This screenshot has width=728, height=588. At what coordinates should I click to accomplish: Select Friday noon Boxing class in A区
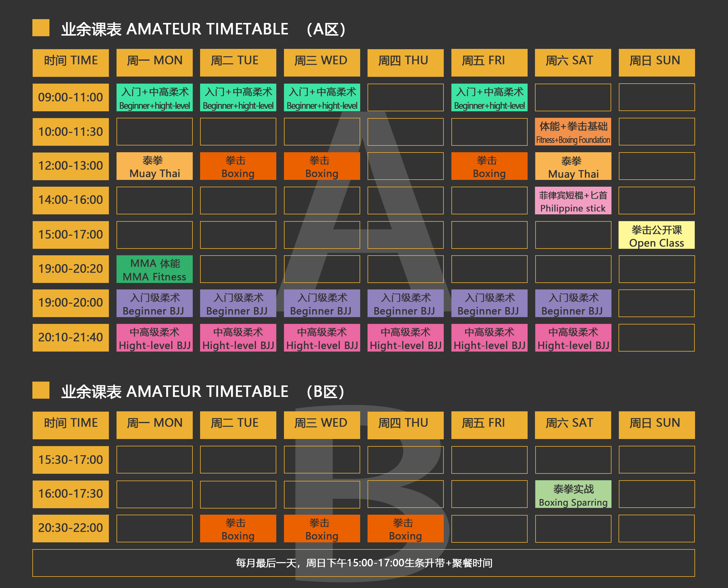click(x=489, y=166)
